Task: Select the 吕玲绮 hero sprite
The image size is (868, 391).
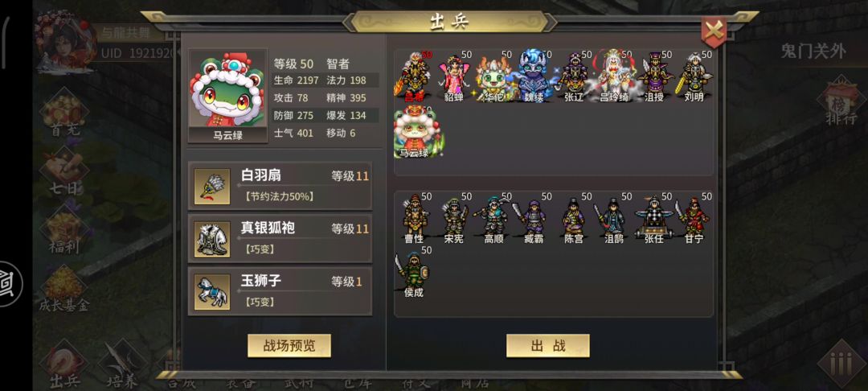Action: click(x=613, y=76)
